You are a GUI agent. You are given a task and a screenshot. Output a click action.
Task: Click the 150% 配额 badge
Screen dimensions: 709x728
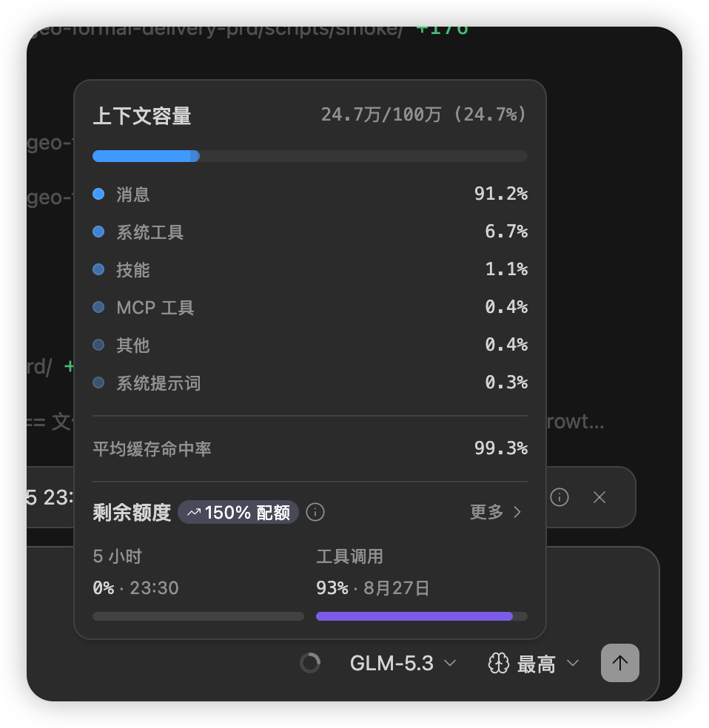(x=238, y=512)
